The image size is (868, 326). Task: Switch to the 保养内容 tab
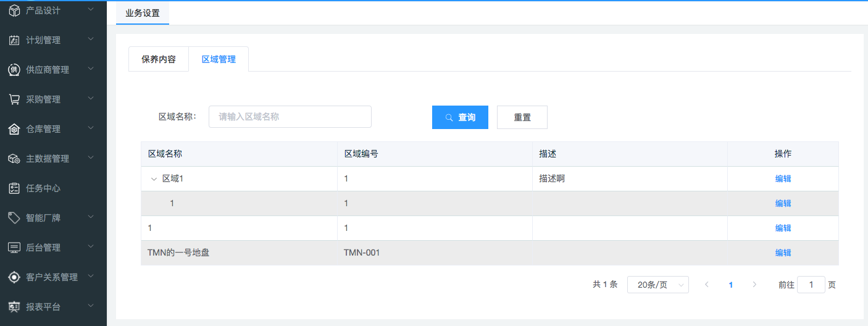159,59
